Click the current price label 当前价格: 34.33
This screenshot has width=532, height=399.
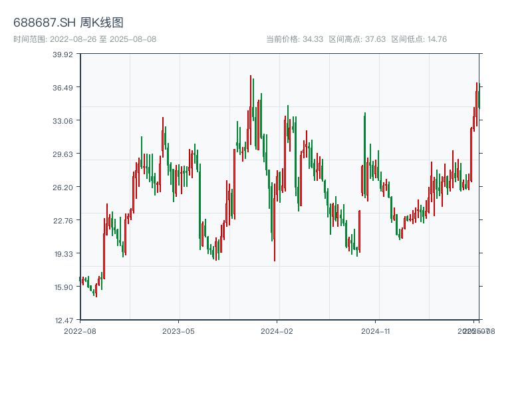(x=295, y=39)
